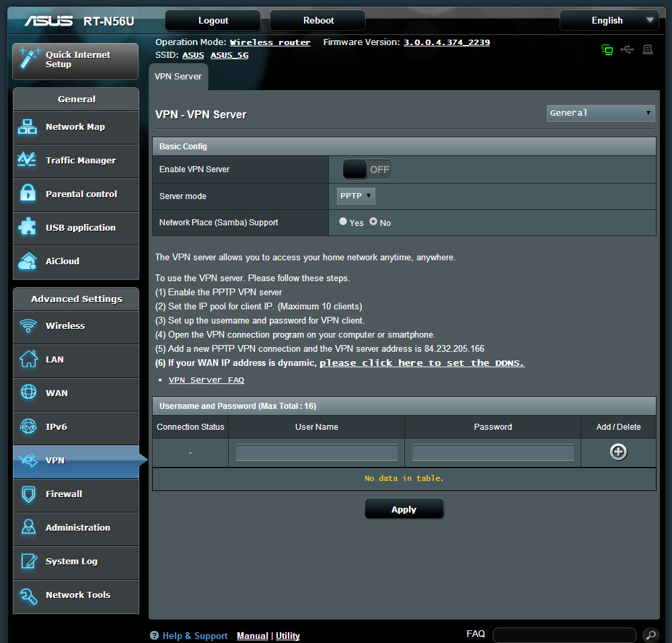Click the Help & Support question mark icon
The image size is (672, 643).
[x=154, y=636]
